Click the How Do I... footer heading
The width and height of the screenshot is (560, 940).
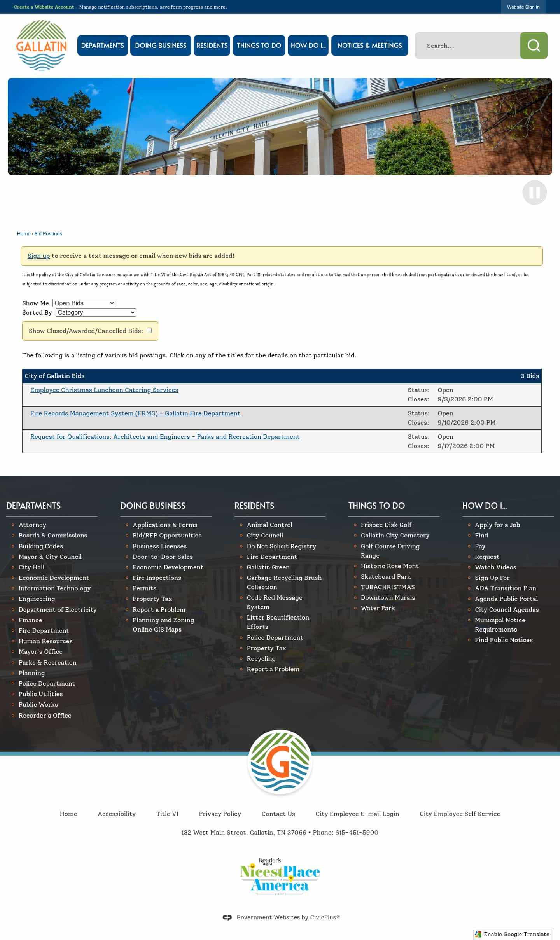(x=485, y=506)
